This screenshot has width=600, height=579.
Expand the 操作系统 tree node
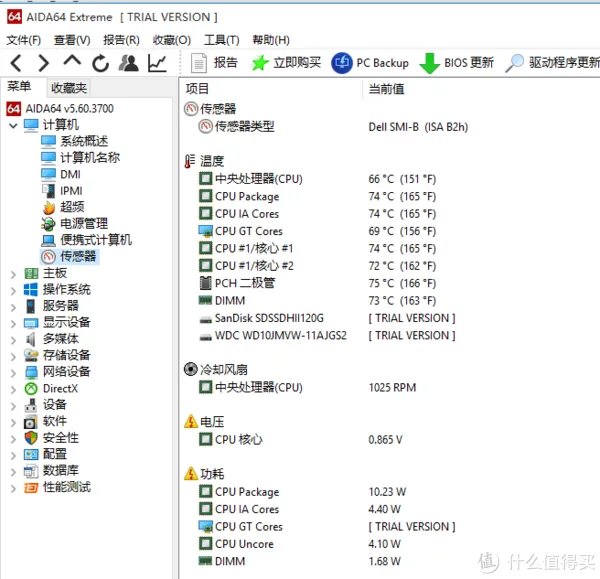coord(13,290)
